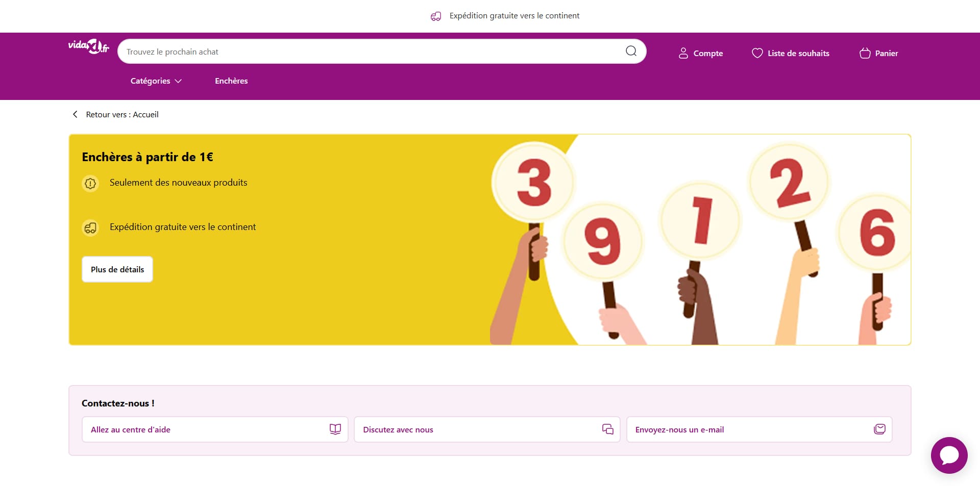
Task: Click the email envelope icon
Action: 879,429
